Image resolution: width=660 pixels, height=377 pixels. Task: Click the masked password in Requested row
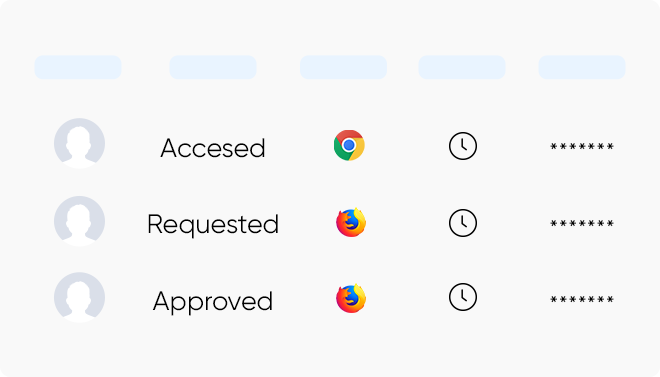point(582,223)
